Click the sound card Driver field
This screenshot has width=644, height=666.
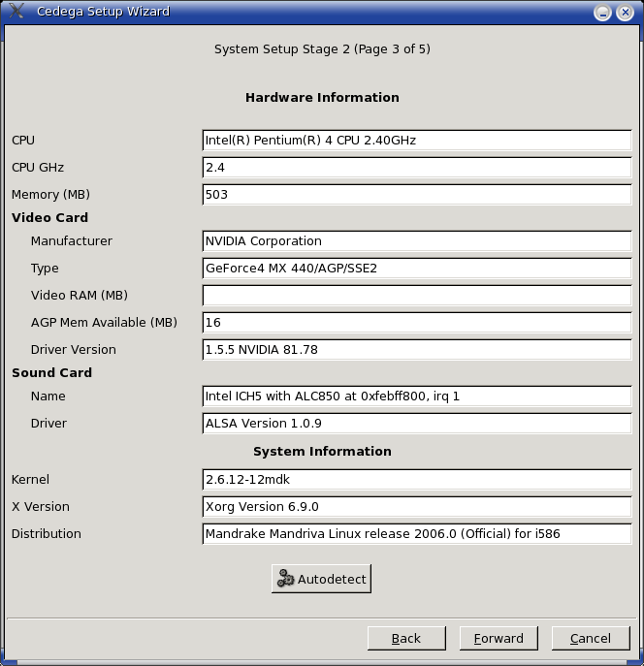[x=417, y=424]
